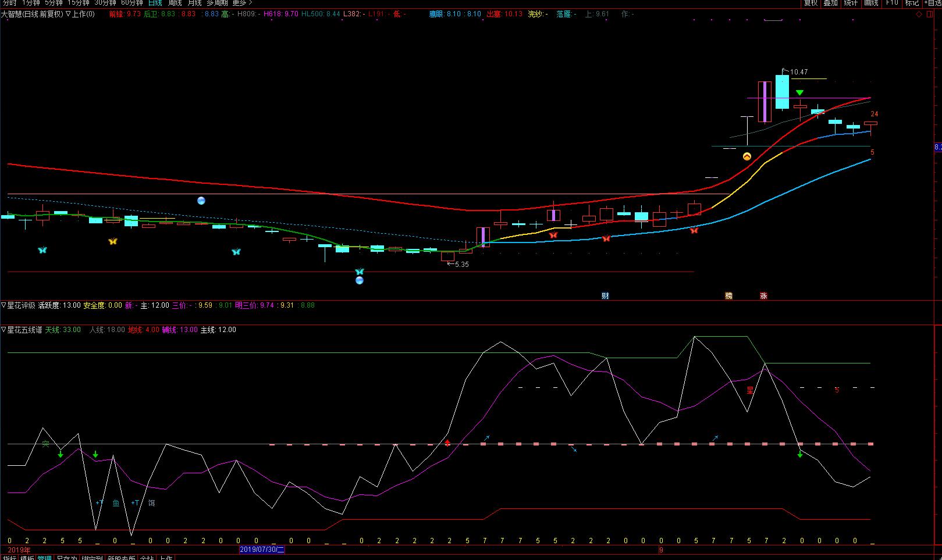Click the 2019年 year label on timeline
This screenshot has width=942, height=560.
tap(19, 550)
